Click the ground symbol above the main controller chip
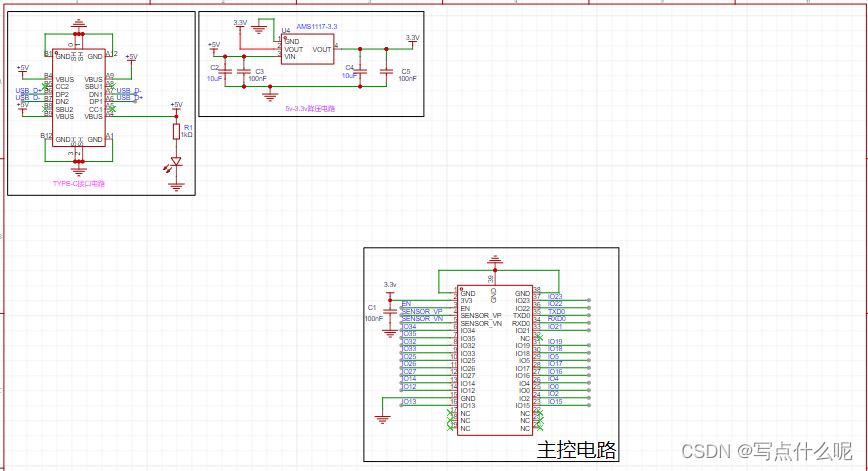This screenshot has height=471, width=868. point(495,260)
